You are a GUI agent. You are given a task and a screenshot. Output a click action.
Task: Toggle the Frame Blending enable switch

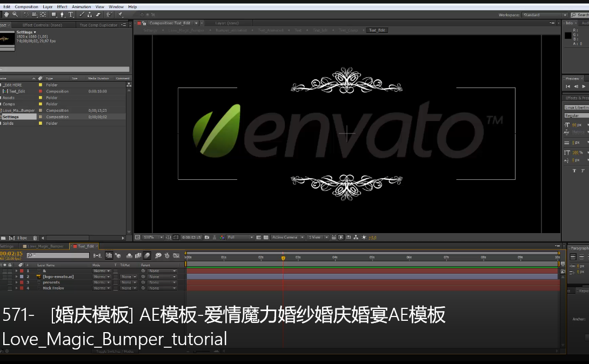tap(138, 255)
